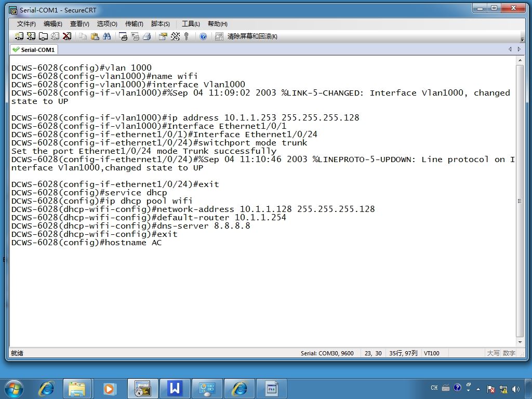Expand the toolbar overflow arrow
Viewport: 532px width, 399px height.
point(522,39)
